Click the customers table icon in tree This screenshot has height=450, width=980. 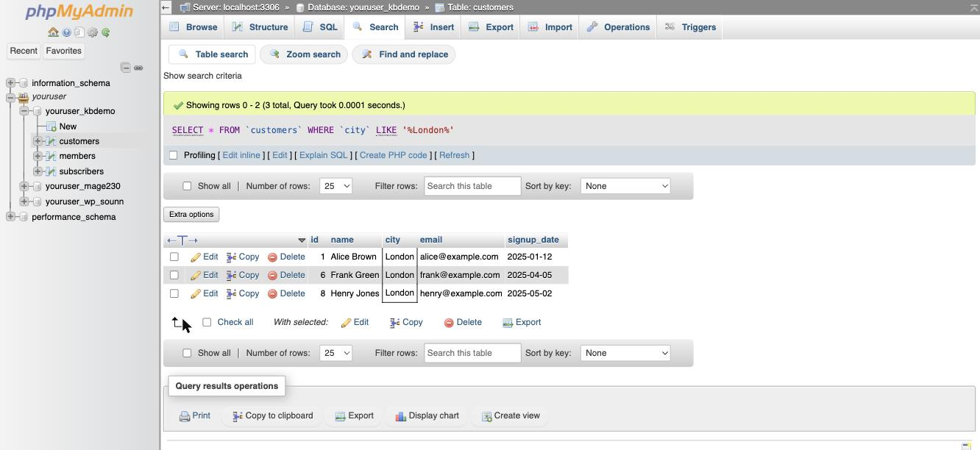coord(51,141)
